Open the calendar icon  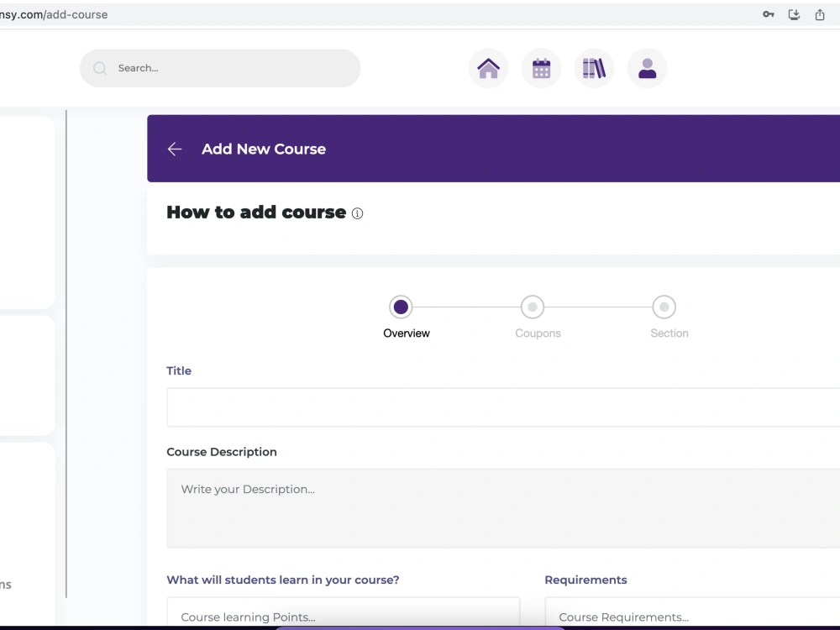tap(541, 68)
